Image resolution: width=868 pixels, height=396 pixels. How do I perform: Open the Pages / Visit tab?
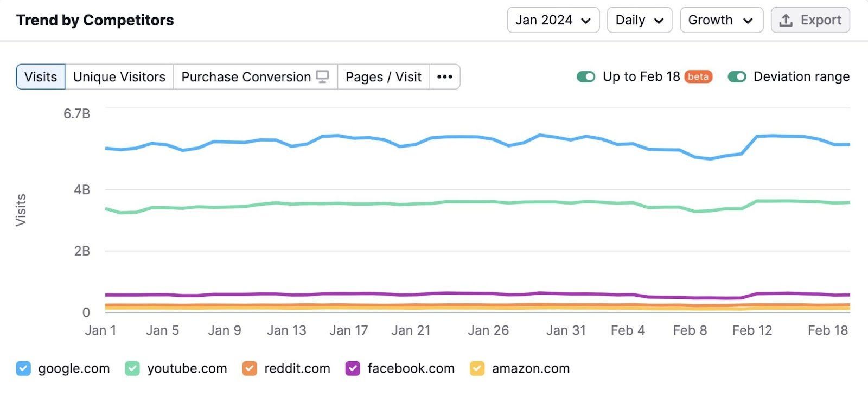click(x=383, y=76)
